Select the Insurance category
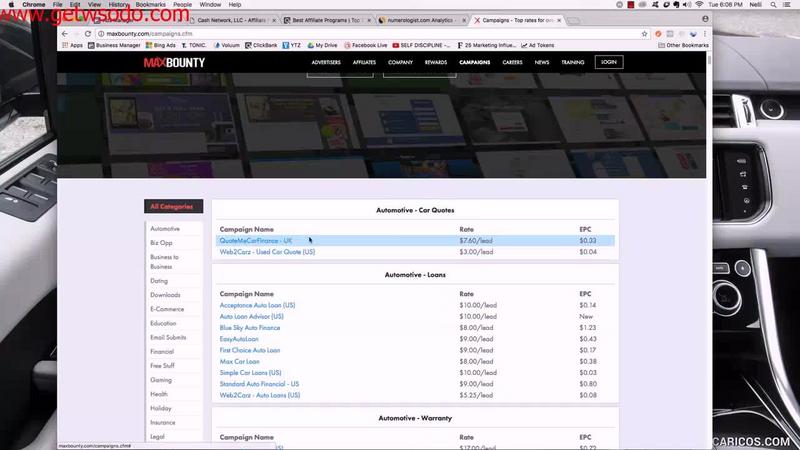 coord(163,422)
